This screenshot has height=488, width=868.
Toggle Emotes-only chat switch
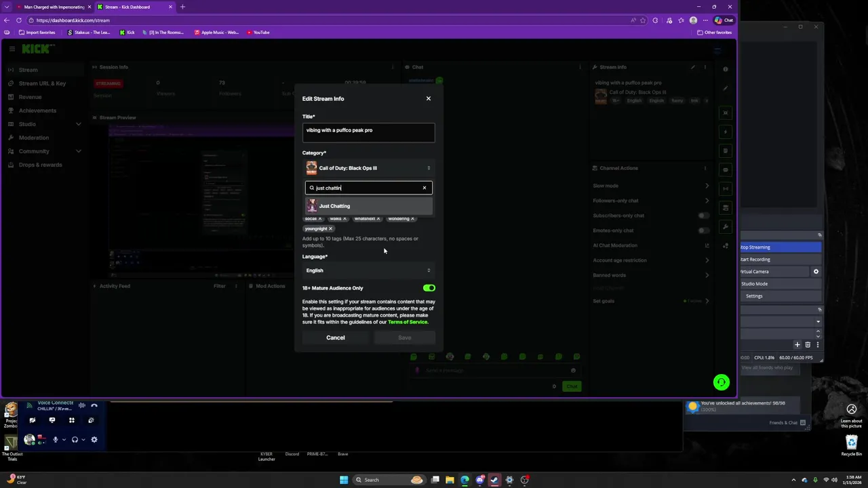pyautogui.click(x=704, y=230)
